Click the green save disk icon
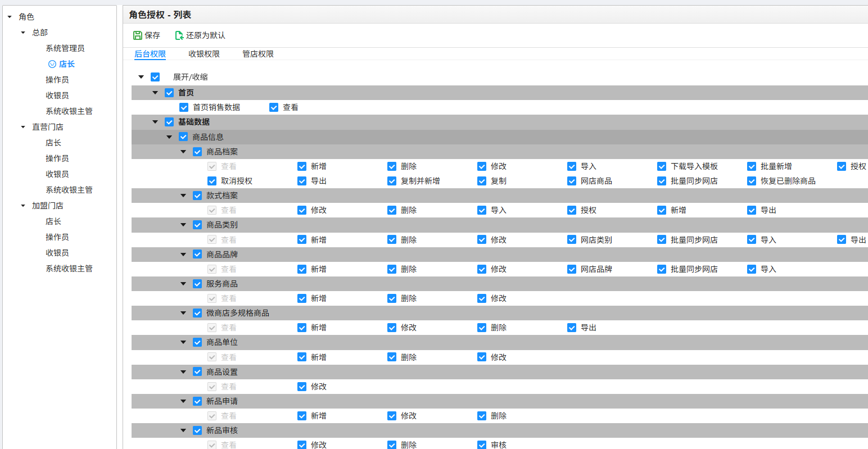Screen dimensions: 868x449 138,35
